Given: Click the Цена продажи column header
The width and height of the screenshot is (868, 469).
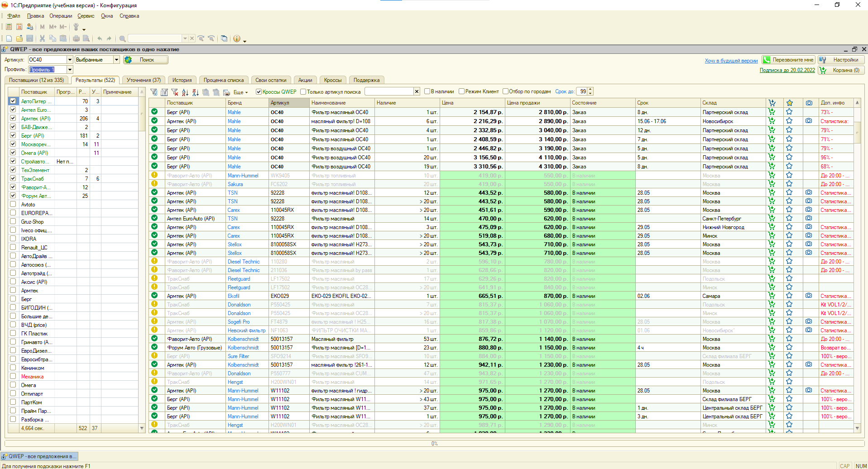Looking at the screenshot, I should tap(537, 103).
